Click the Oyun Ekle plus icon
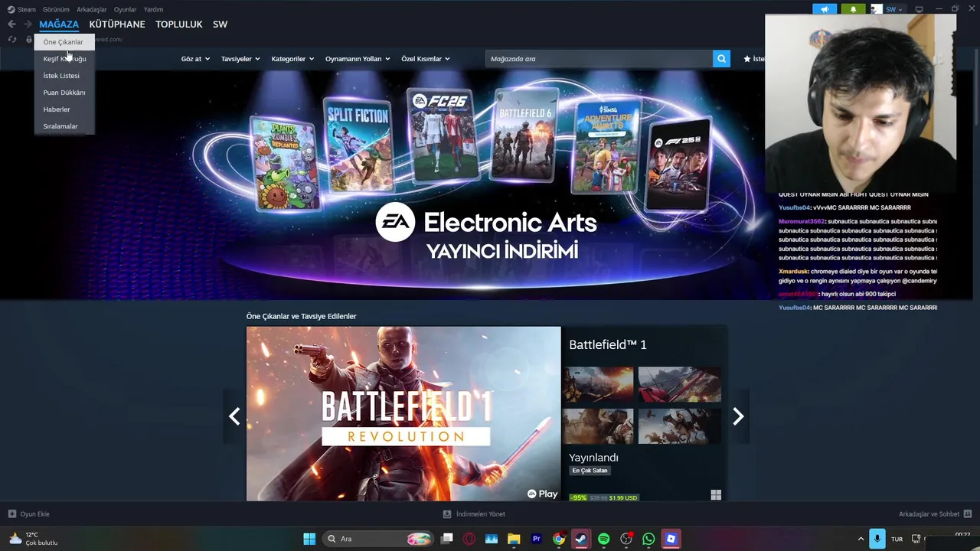 pyautogui.click(x=11, y=514)
